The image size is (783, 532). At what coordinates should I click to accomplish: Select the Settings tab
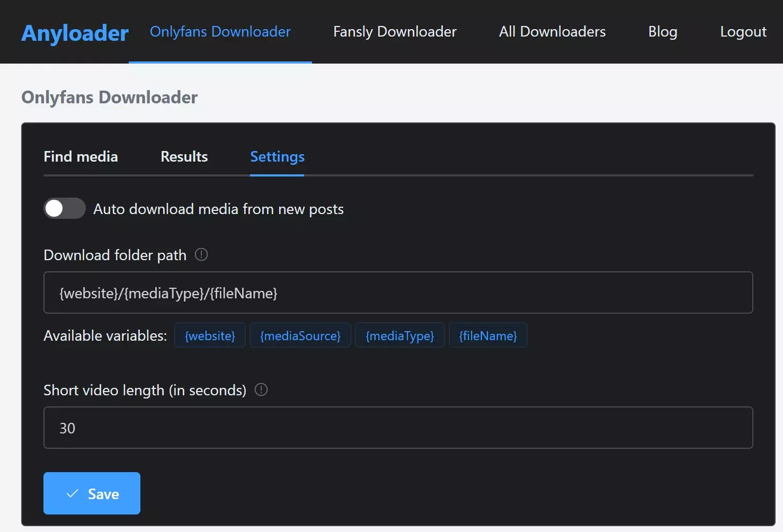click(277, 157)
